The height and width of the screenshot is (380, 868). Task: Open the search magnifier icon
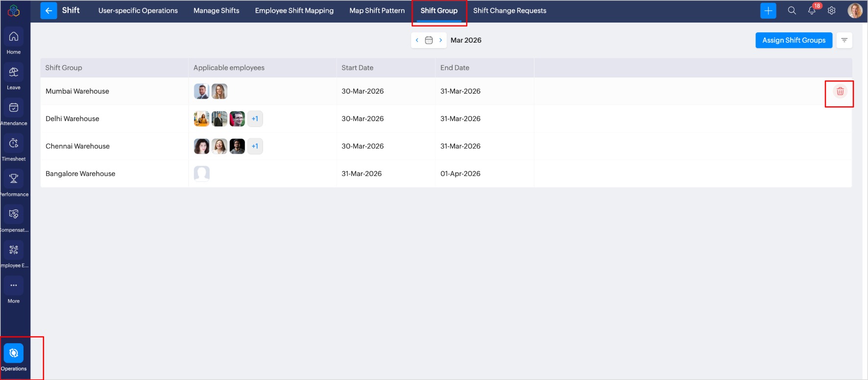coord(792,11)
